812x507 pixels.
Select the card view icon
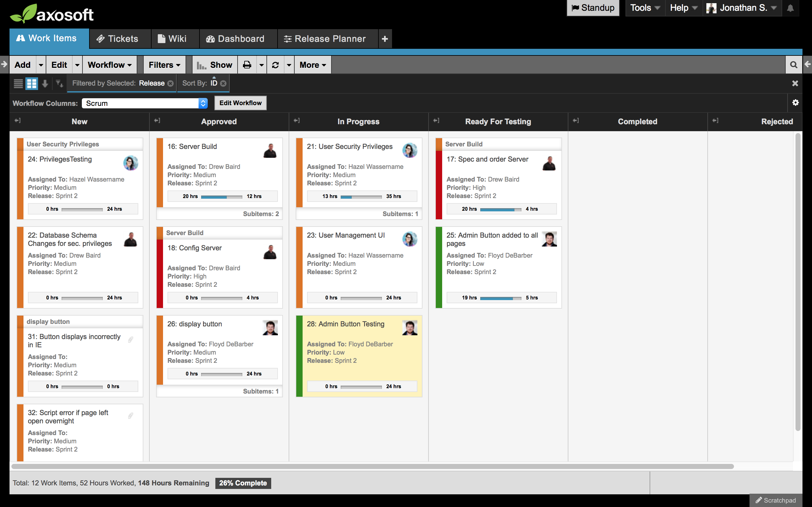tap(31, 83)
